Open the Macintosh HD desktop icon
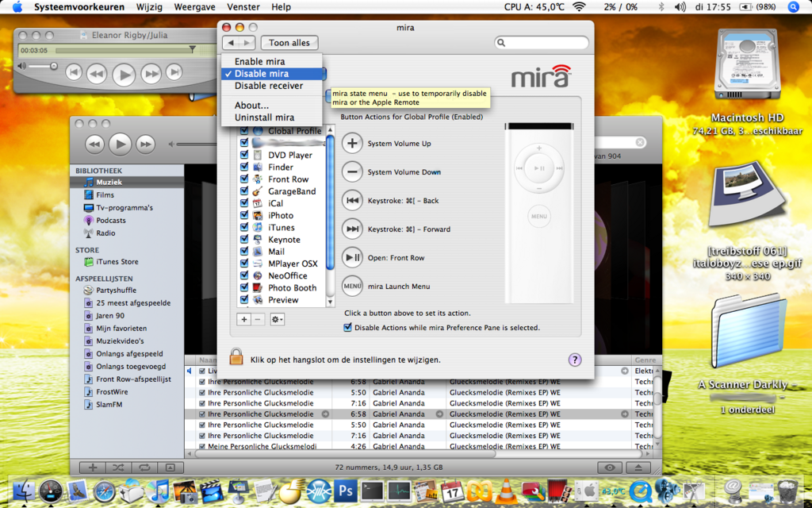Viewport: 812px width, 508px height. [x=747, y=64]
